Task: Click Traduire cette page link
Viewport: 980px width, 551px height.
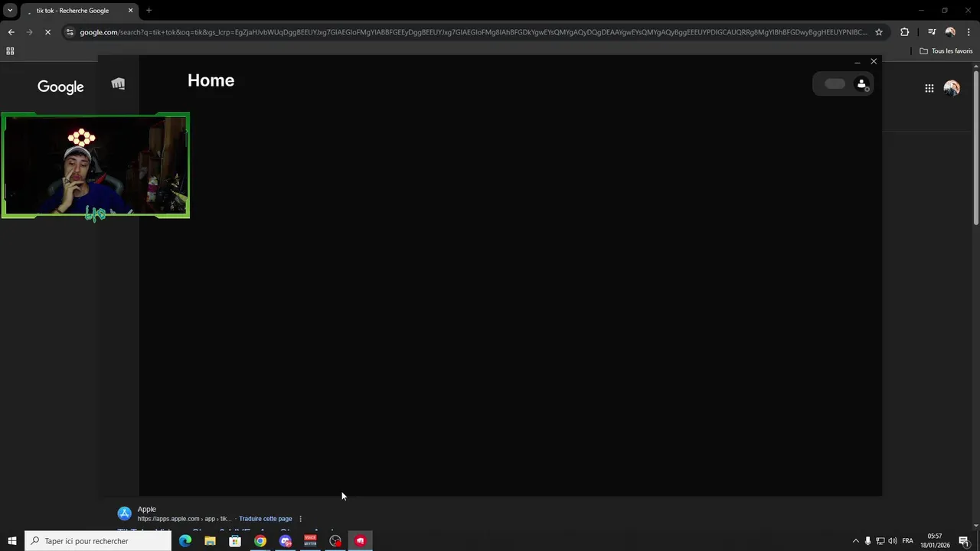Action: pos(266,519)
